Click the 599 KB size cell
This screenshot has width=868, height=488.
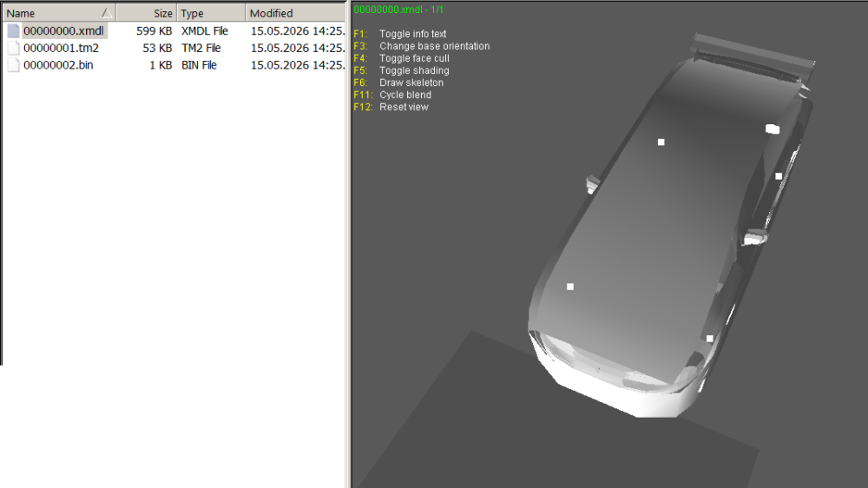pyautogui.click(x=154, y=31)
